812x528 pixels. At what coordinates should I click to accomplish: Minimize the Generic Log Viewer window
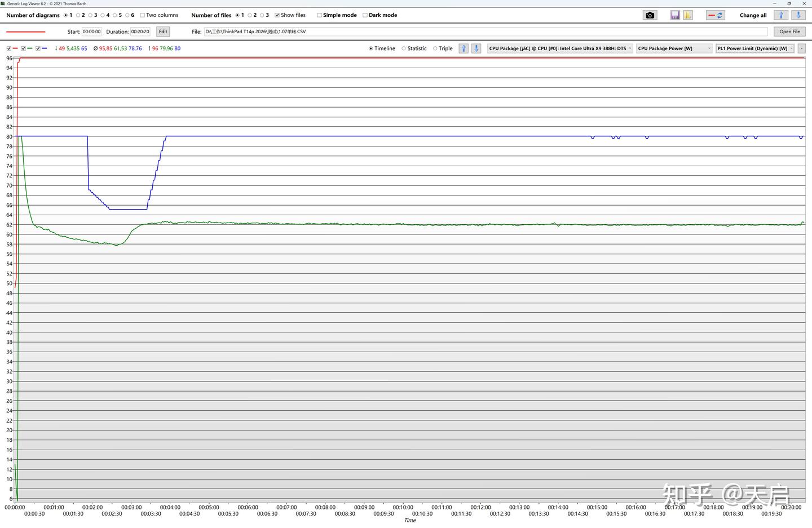tap(774, 3)
